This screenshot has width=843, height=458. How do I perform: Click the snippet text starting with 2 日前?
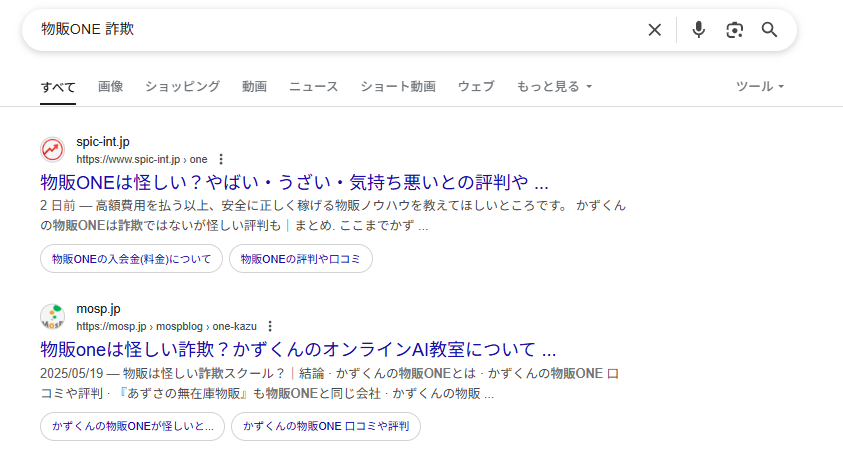pos(333,216)
